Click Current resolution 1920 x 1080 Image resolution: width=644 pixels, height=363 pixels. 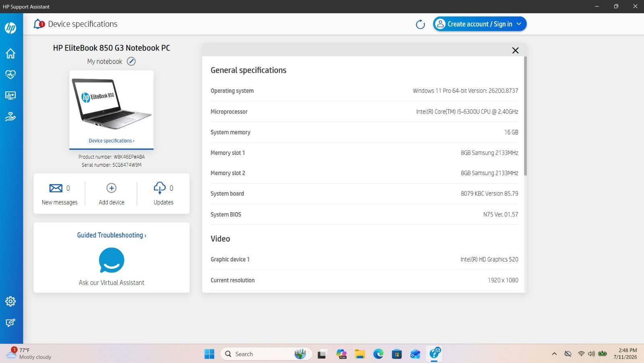tap(503, 280)
